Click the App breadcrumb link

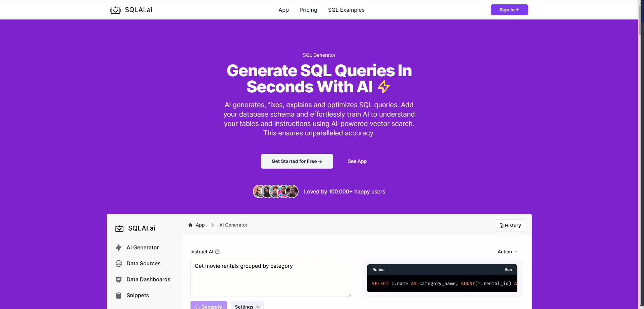(x=200, y=225)
